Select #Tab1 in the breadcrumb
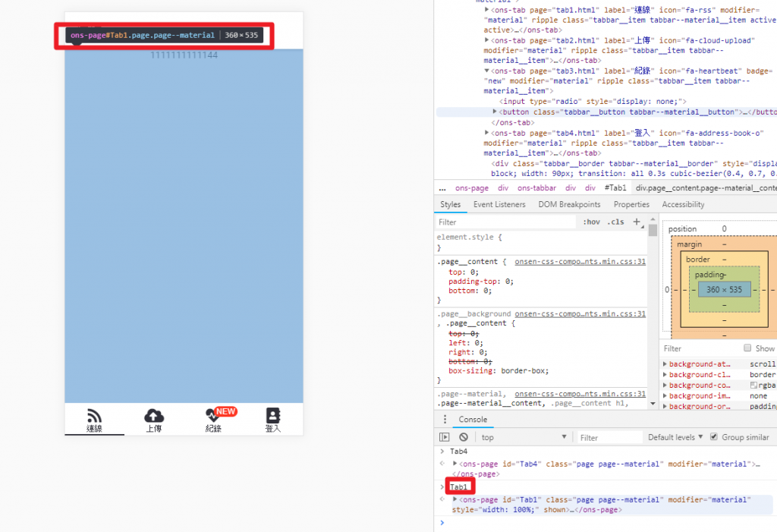Image resolution: width=777 pixels, height=532 pixels. pyautogui.click(x=615, y=188)
